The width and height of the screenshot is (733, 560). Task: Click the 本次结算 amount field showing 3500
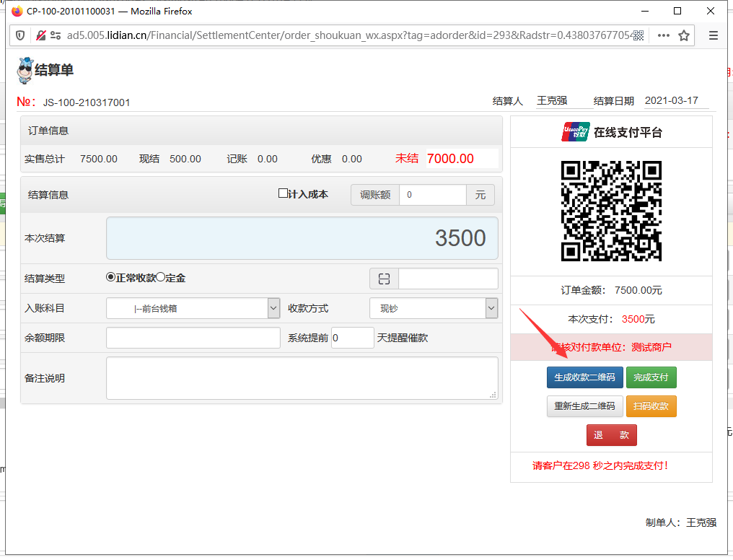pos(302,238)
